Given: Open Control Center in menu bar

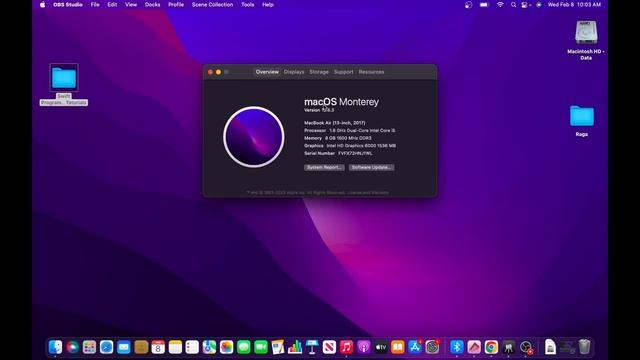Looking at the screenshot, I should (525, 4).
